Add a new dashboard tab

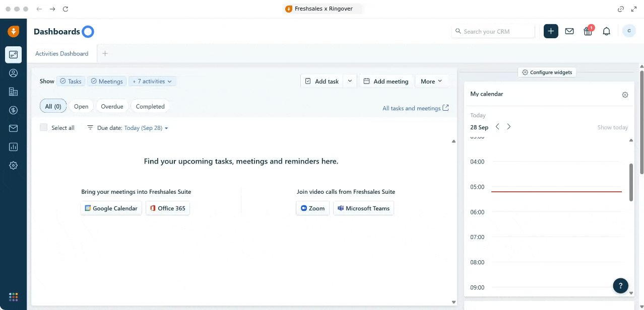[x=105, y=53]
